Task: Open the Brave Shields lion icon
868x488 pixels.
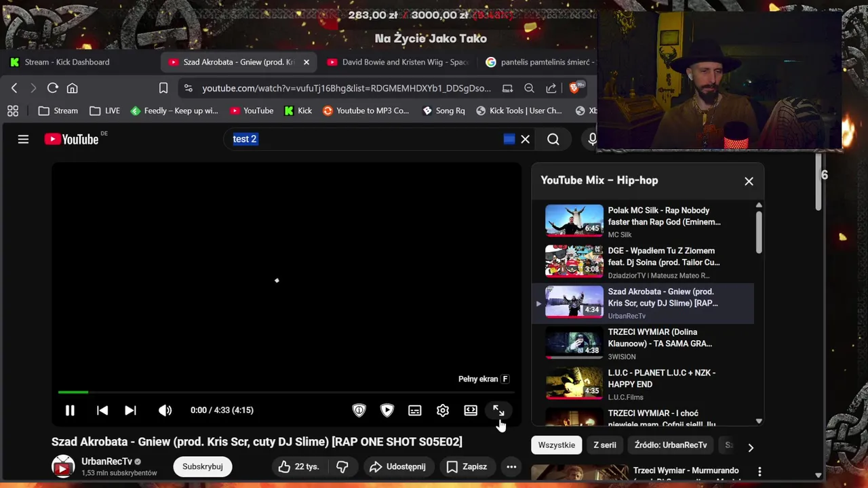Action: [575, 88]
